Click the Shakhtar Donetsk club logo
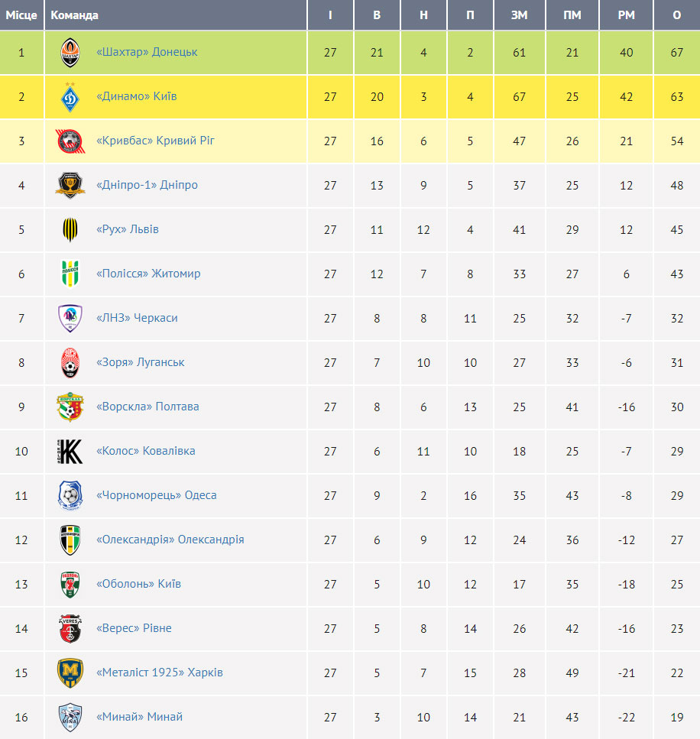The width and height of the screenshot is (700, 739). 70,52
